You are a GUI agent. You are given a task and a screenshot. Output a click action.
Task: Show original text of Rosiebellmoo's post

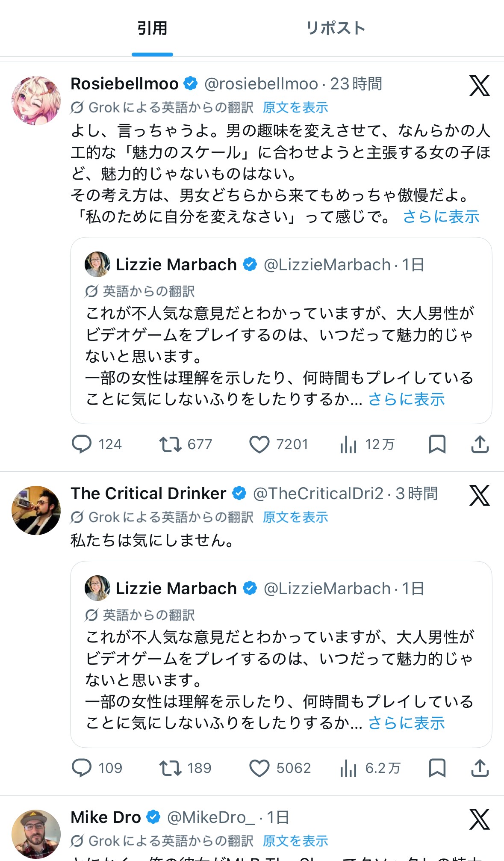point(295,107)
